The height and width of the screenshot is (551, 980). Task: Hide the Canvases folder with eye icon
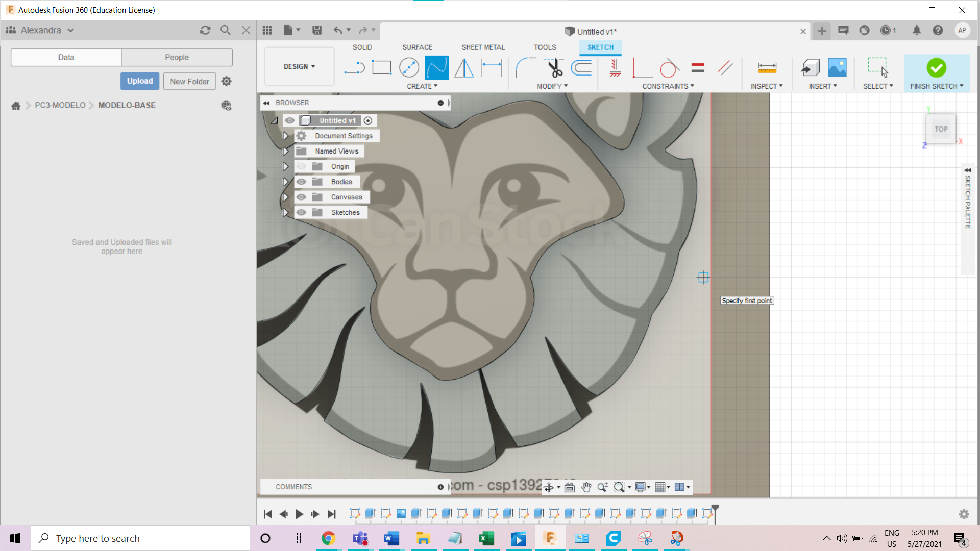click(x=302, y=197)
